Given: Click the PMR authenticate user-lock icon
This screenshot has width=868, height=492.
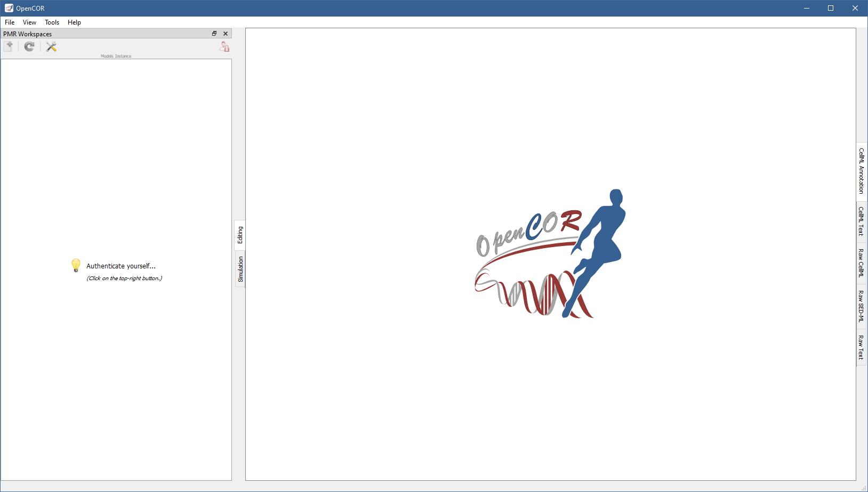Looking at the screenshot, I should 224,46.
